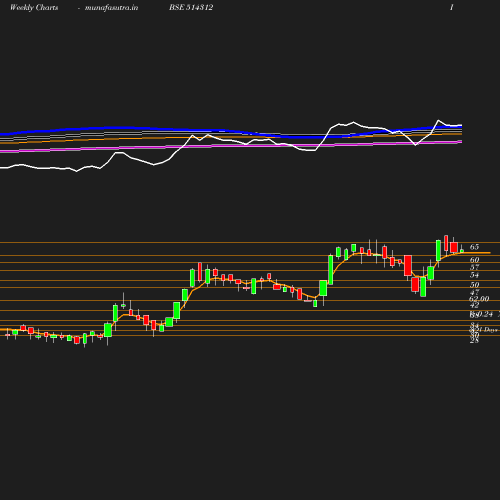500x500 pixels.
Task: Click the last small green candlestick
Action: coord(462,250)
